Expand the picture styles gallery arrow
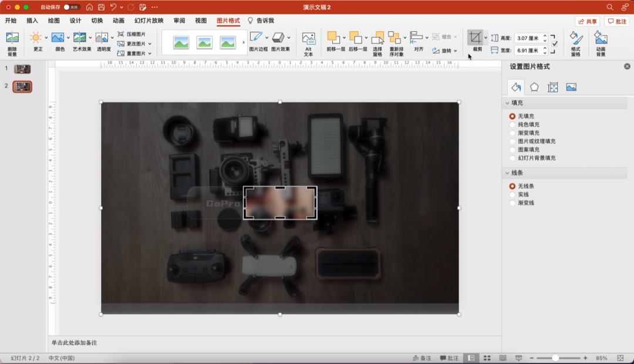 (x=244, y=42)
